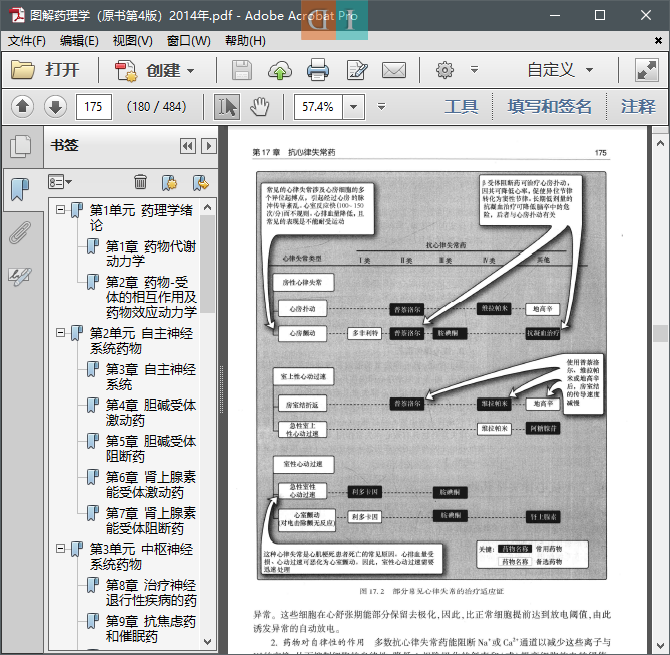
Task: Open bookmark 第4章 胆碱受体激动药
Action: 150,412
